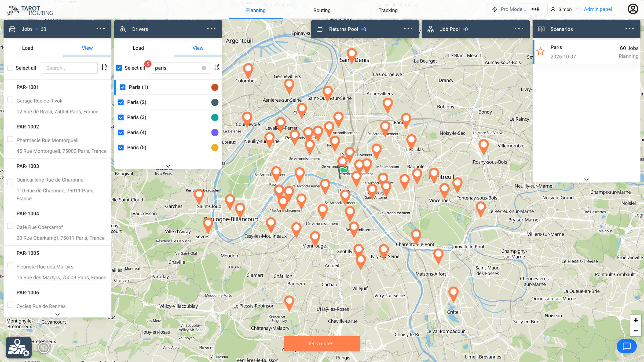Open the Scenarios panel three-dot menu

(x=630, y=29)
